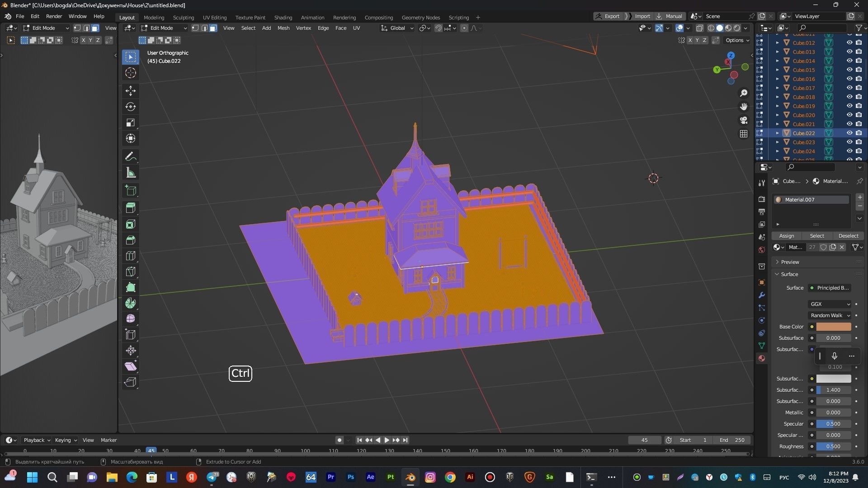The image size is (868, 488).
Task: Select the Smooth vertices tool
Action: click(131, 319)
